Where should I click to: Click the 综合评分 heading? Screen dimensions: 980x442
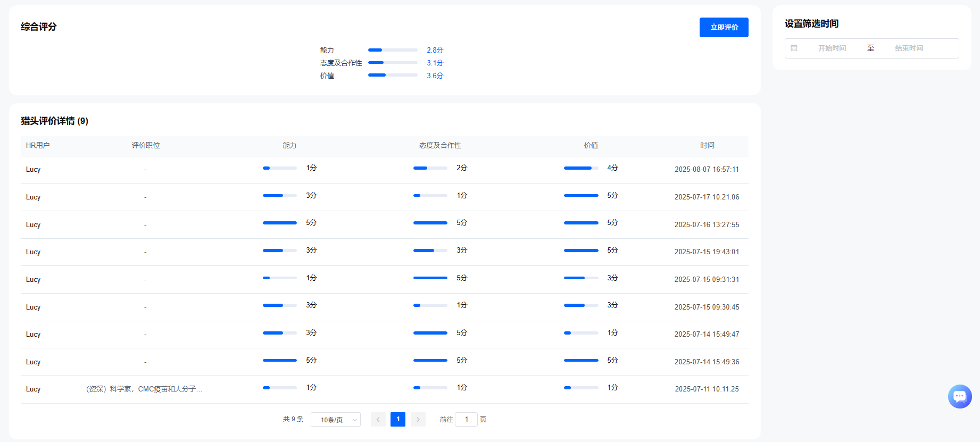[x=39, y=27]
